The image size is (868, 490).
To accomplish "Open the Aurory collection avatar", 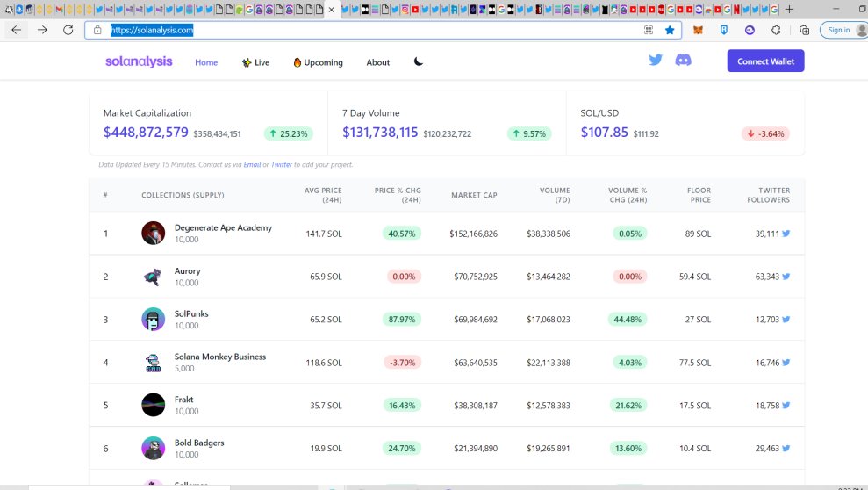I will (153, 277).
